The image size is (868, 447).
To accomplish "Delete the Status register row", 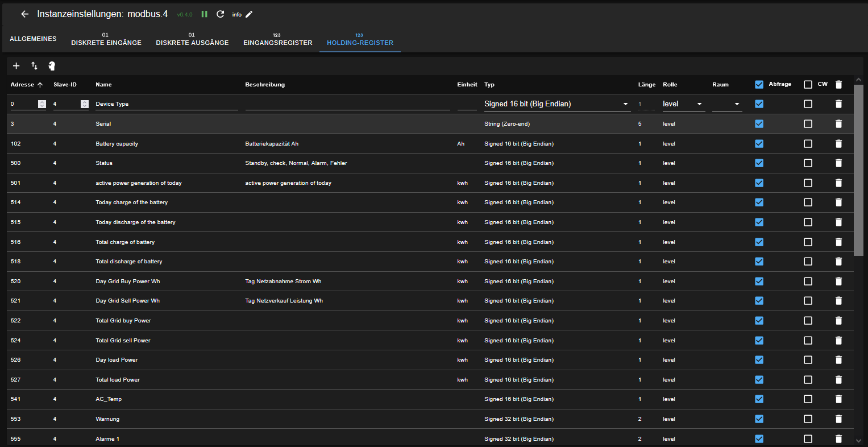I will pyautogui.click(x=838, y=163).
